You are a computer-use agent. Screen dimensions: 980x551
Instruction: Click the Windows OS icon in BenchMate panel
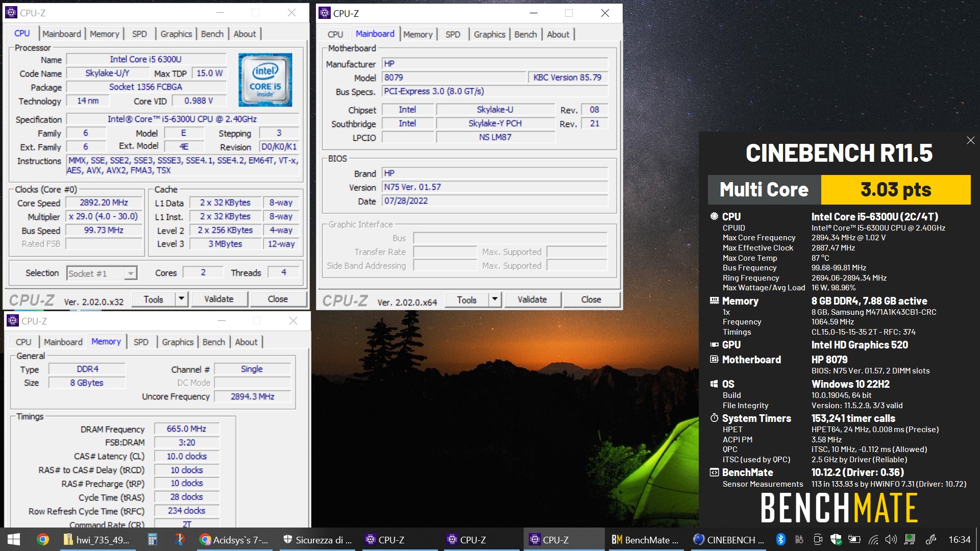714,384
